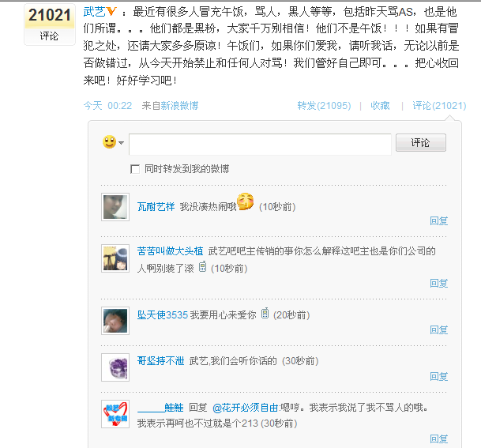Open the emoticon dropdown arrow
Viewport: 481px width, 448px height.
tap(121, 143)
